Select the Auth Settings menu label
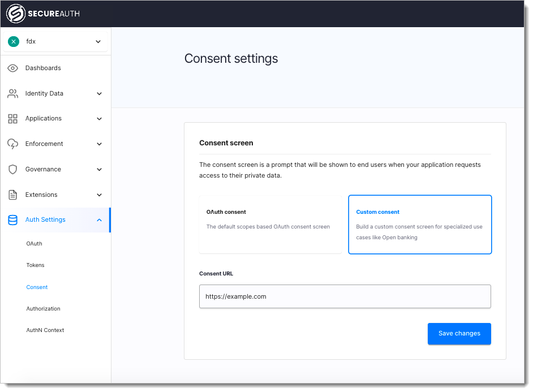Viewport: 533px width, 392px height. (x=45, y=220)
